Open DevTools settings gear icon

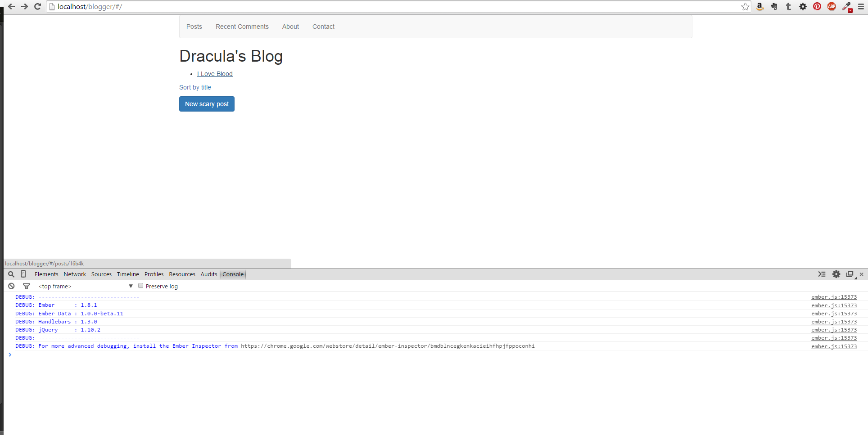tap(836, 274)
